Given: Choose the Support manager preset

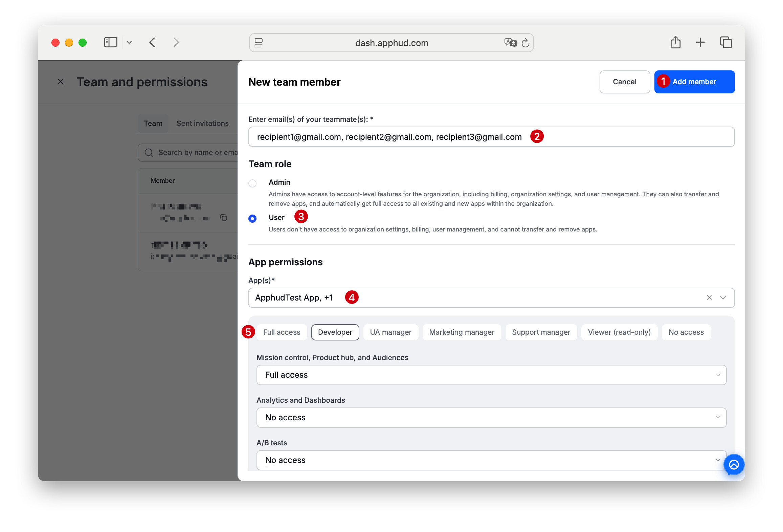Looking at the screenshot, I should [x=541, y=332].
